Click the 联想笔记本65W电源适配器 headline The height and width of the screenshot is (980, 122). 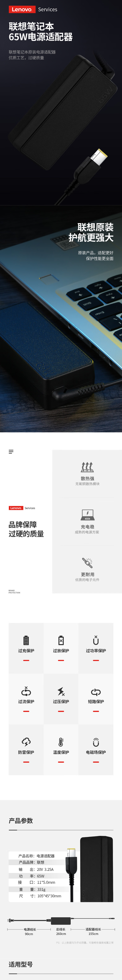pyautogui.click(x=41, y=32)
